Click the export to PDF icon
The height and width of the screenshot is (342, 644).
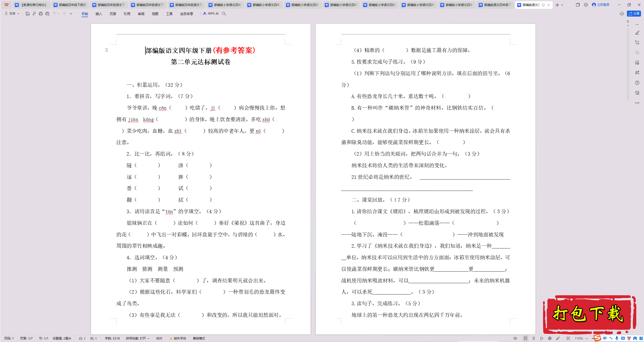[x=34, y=14]
